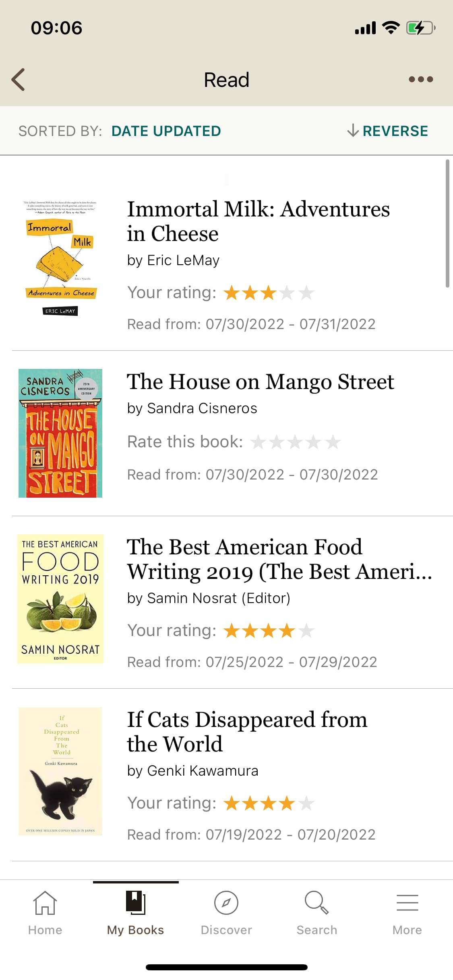Open If Cats Disappeared from the World title
The width and height of the screenshot is (453, 980).
pyautogui.click(x=247, y=731)
